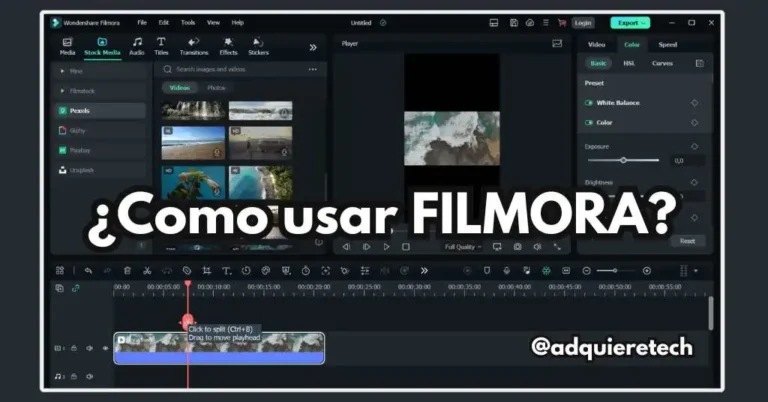This screenshot has width=768, height=402.
Task: Delete the selected clip with trash icon
Action: [x=127, y=271]
